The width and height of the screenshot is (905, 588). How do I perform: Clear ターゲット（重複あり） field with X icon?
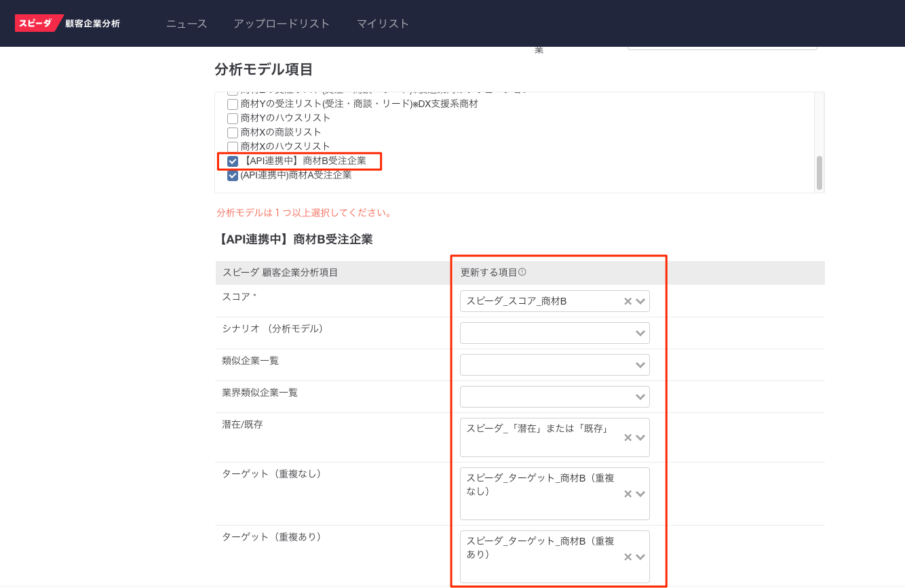[x=628, y=557]
